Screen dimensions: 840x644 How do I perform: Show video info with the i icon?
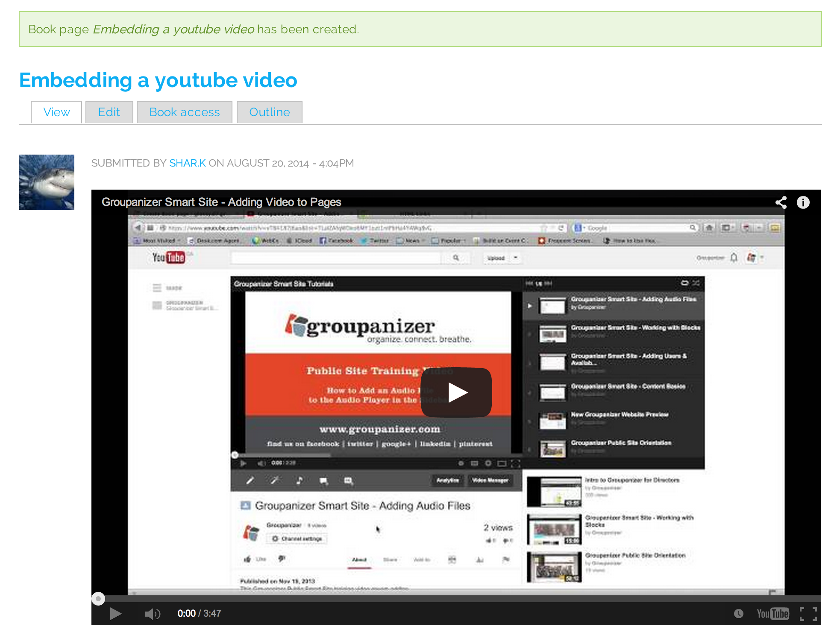[x=803, y=202]
